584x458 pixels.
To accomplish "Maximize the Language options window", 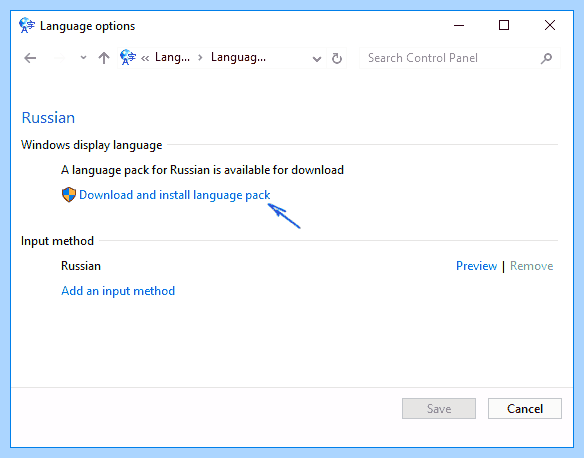I will (504, 25).
